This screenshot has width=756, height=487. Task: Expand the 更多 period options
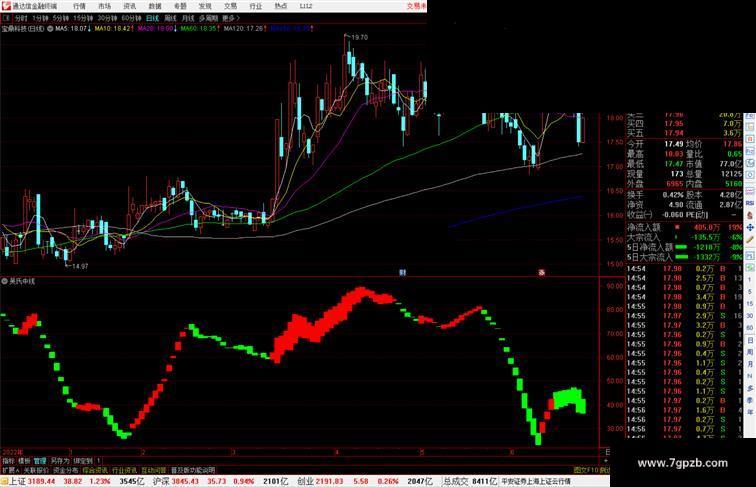pyautogui.click(x=231, y=18)
